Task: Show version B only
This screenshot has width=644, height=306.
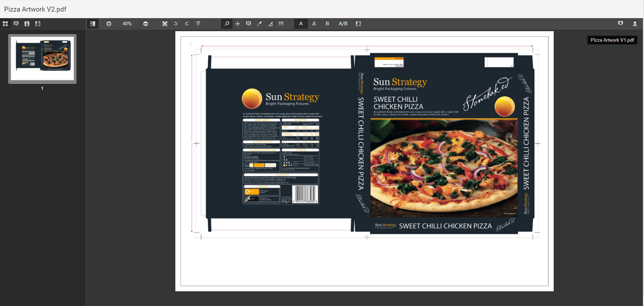Action: click(x=327, y=24)
